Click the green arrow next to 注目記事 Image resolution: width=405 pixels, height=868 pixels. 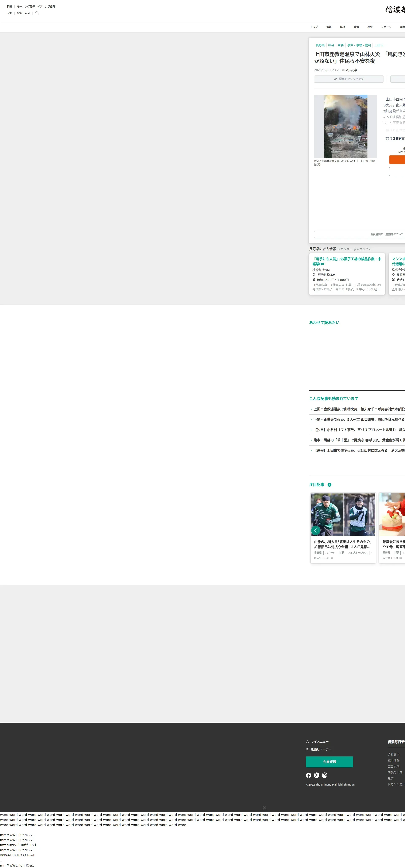coord(329,485)
